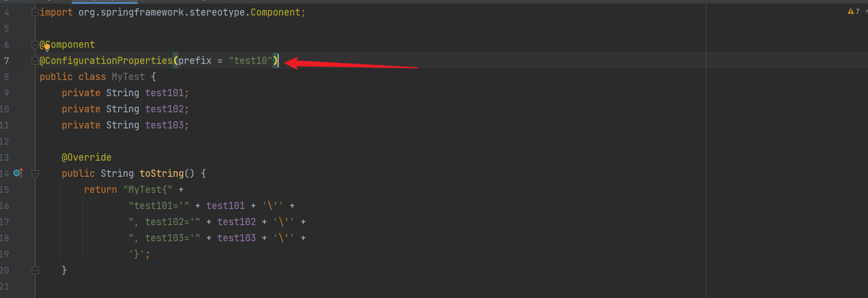Open the warnings indicator showing 7

click(x=854, y=11)
